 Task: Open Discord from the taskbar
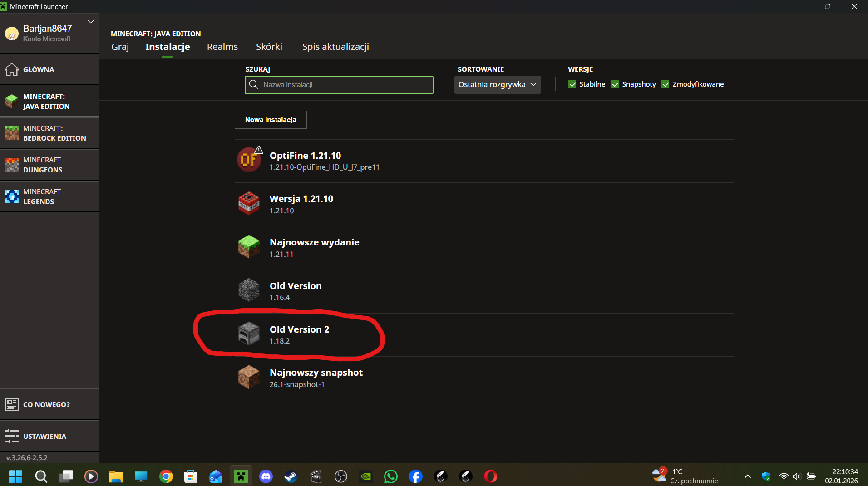(266, 476)
